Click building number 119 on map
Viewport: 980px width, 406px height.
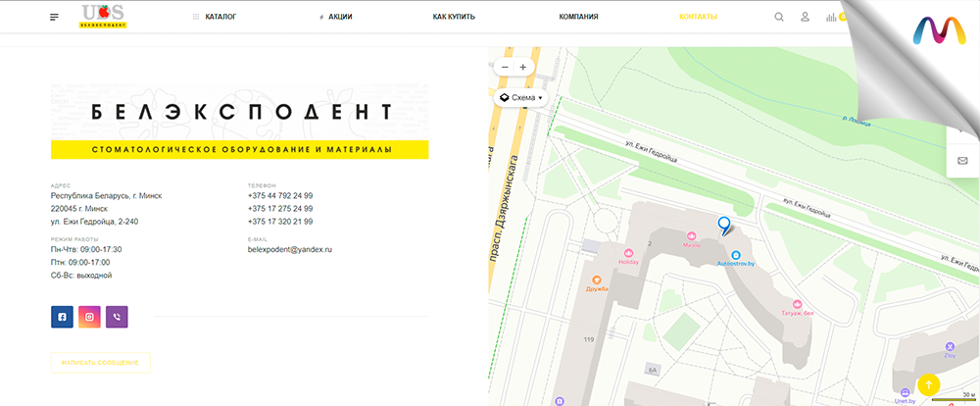coord(588,339)
